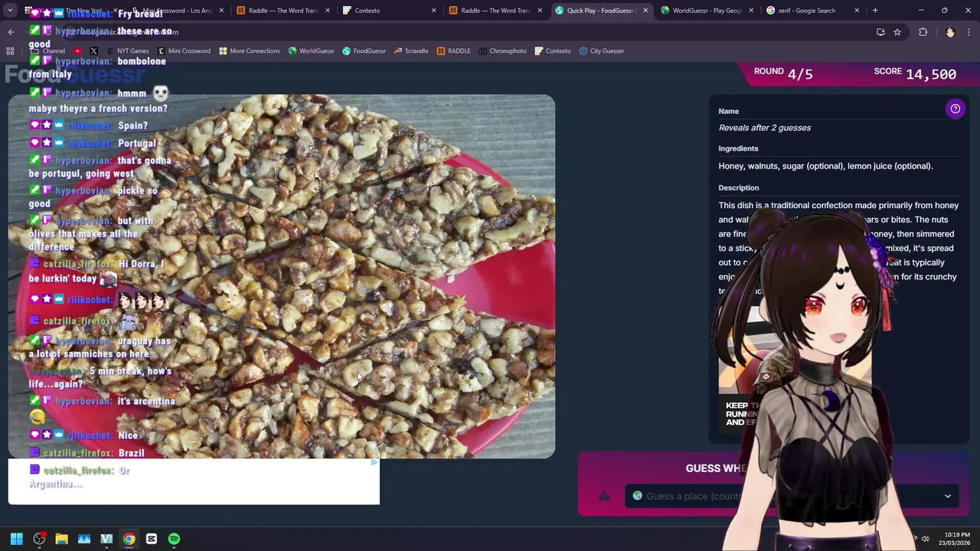Open the X (Twitter) bookmark icon
This screenshot has height=551, width=980.
click(x=93, y=51)
